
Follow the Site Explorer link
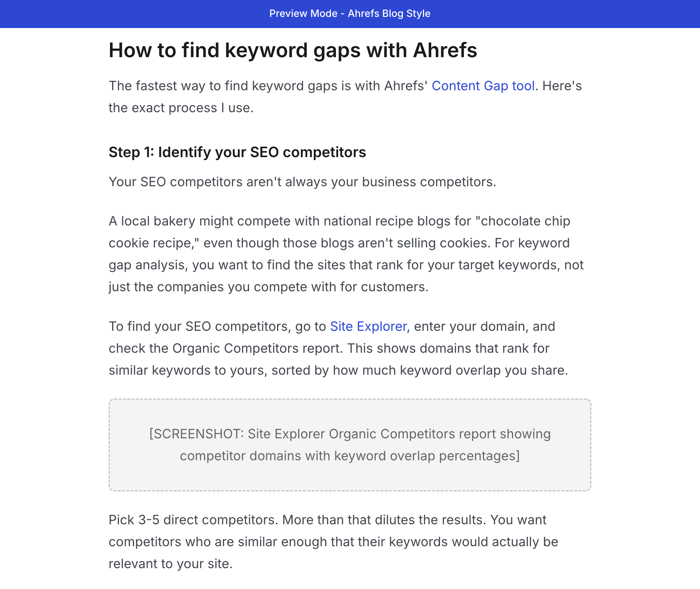[368, 327]
